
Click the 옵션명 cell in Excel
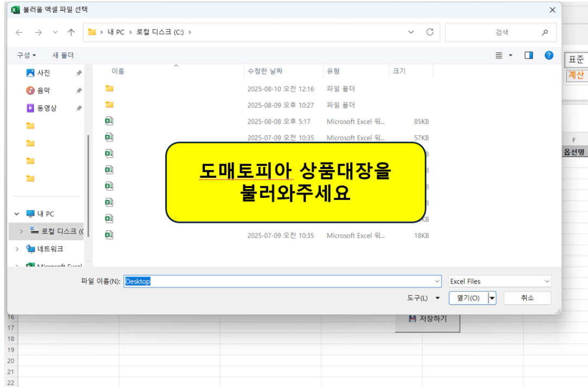point(574,152)
